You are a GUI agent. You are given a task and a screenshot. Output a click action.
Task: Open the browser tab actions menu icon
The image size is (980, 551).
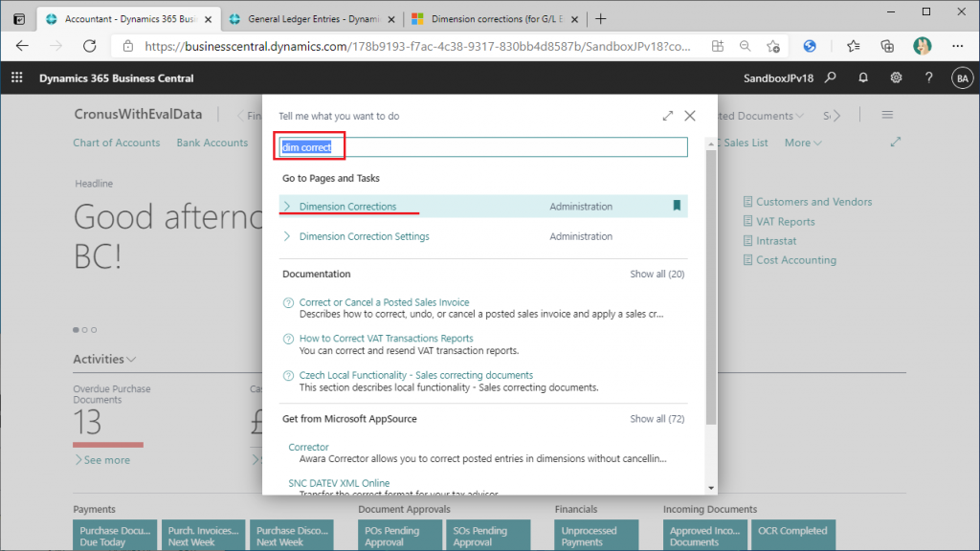(19, 19)
